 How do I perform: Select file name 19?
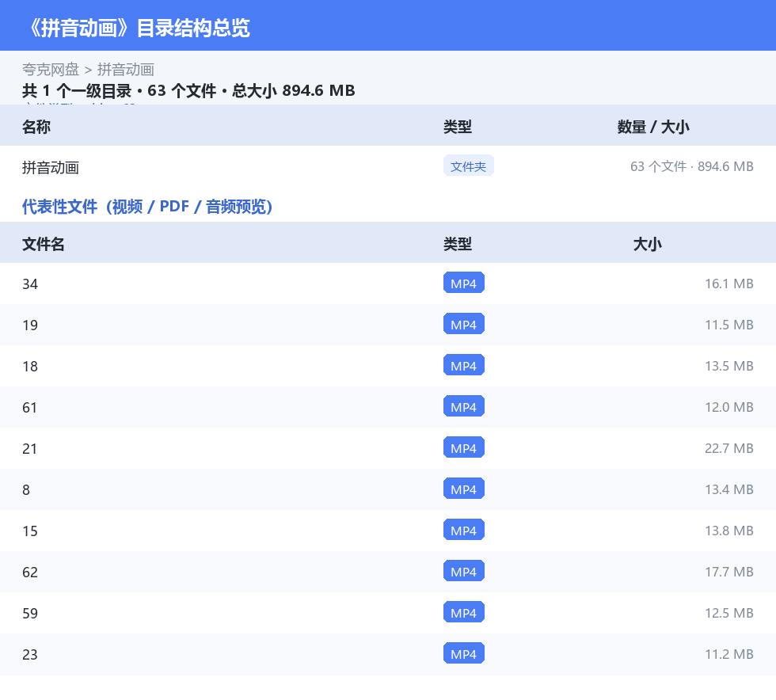point(30,325)
